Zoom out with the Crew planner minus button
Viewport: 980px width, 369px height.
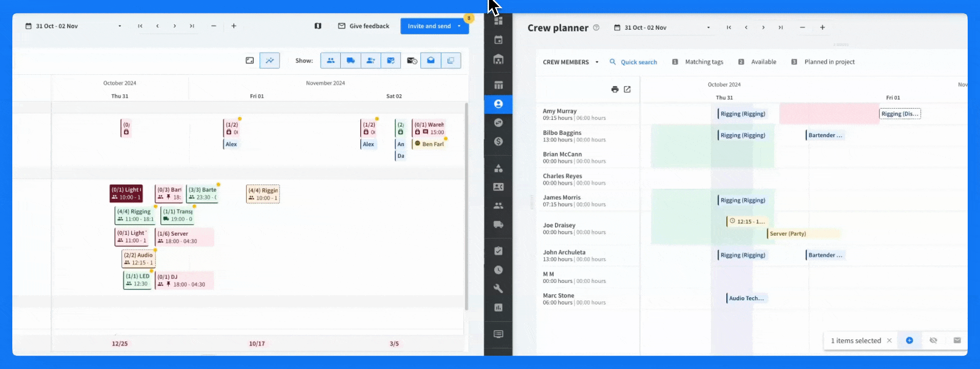802,28
